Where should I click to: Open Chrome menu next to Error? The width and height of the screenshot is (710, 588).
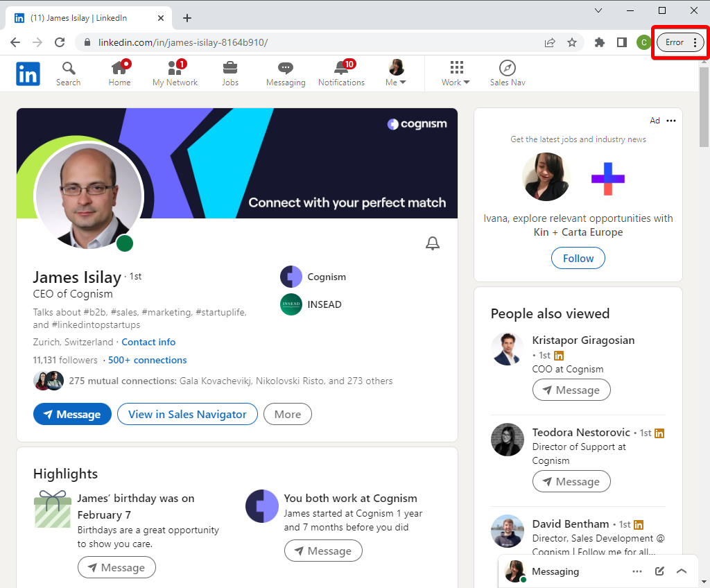pos(695,42)
